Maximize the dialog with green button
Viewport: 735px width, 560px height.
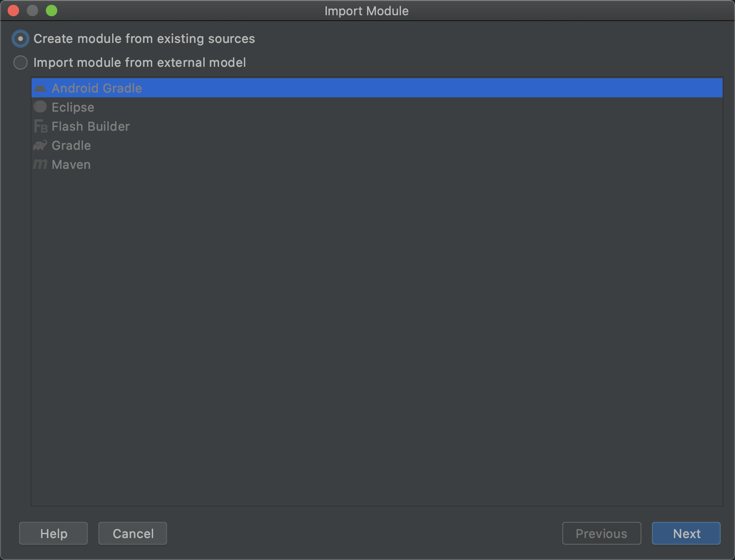52,10
